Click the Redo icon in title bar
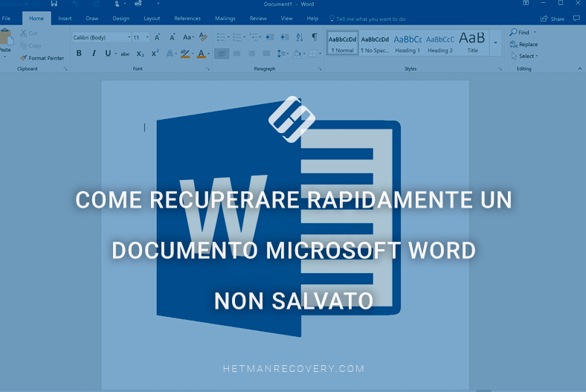Viewport: 586px width, 392px height. 96,4
